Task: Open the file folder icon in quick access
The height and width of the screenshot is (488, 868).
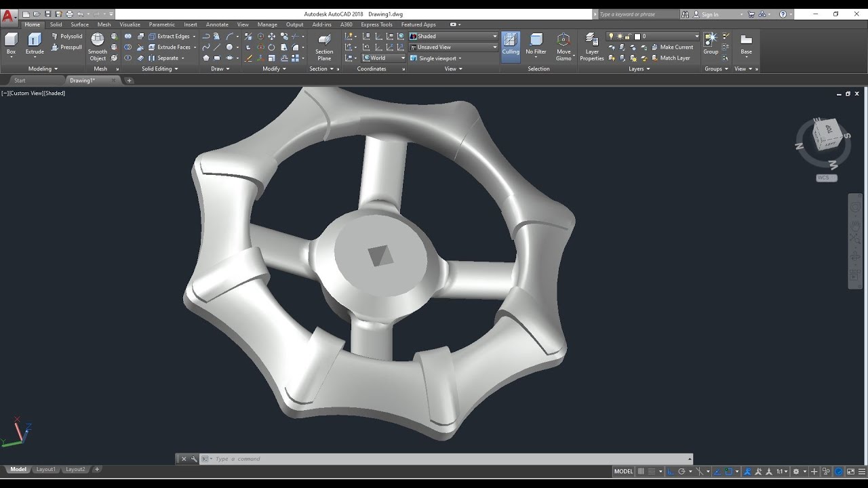Action: click(37, 14)
